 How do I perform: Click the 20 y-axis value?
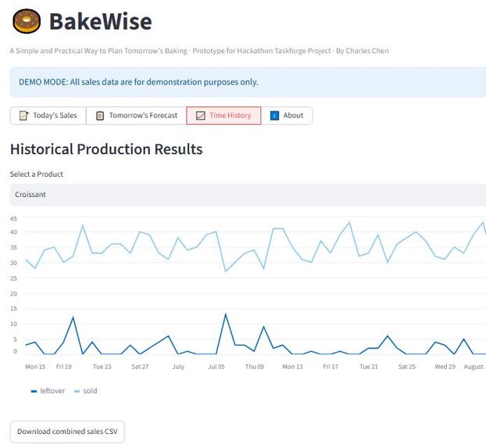[x=13, y=293]
